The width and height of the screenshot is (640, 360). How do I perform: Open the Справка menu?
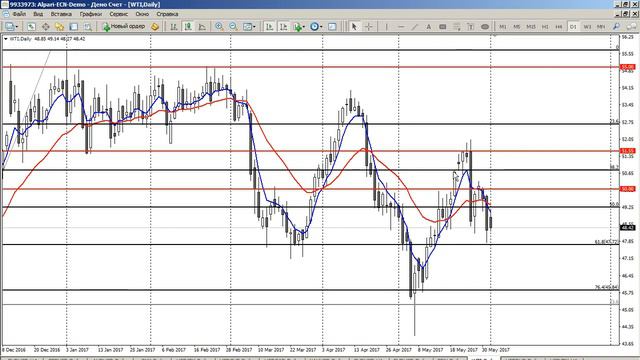click(x=167, y=14)
